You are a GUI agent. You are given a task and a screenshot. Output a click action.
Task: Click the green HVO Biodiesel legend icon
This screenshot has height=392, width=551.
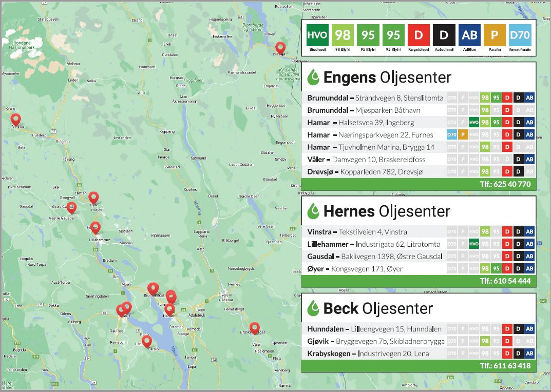(317, 35)
